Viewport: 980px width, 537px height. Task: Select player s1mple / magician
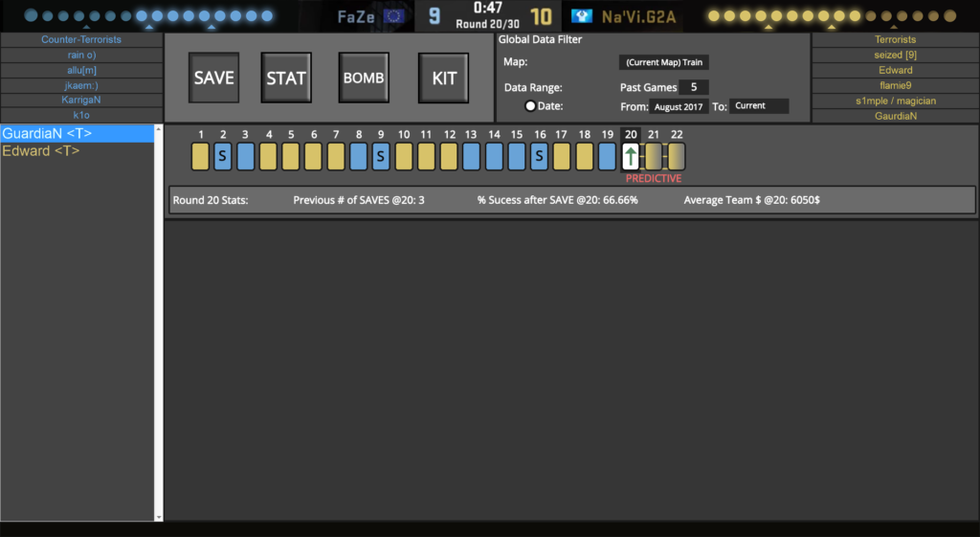(896, 101)
